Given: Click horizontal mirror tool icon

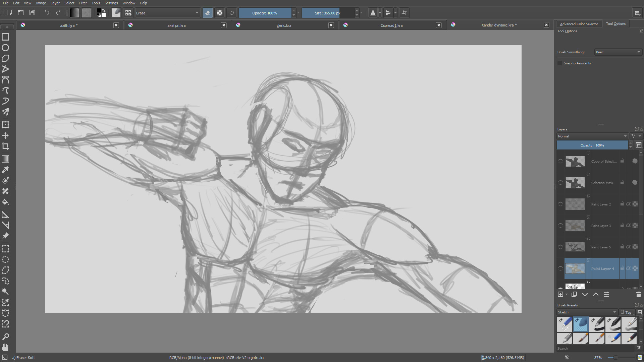Looking at the screenshot, I should point(373,13).
